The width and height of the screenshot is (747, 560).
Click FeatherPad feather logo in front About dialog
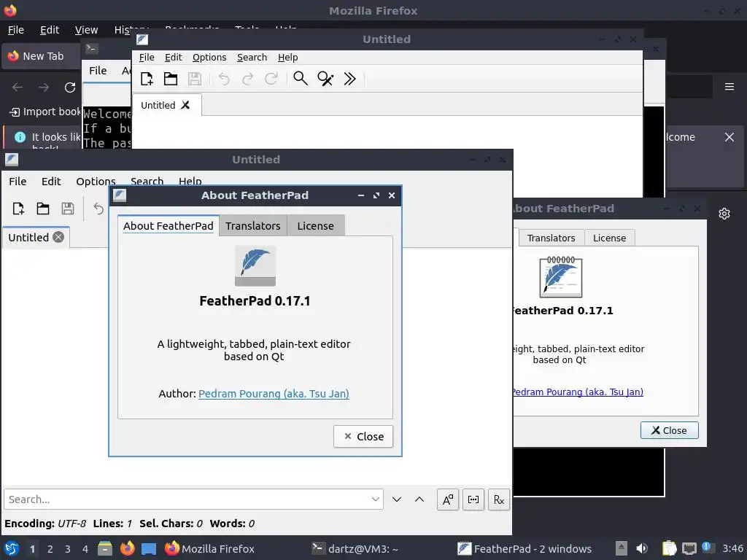coord(255,265)
